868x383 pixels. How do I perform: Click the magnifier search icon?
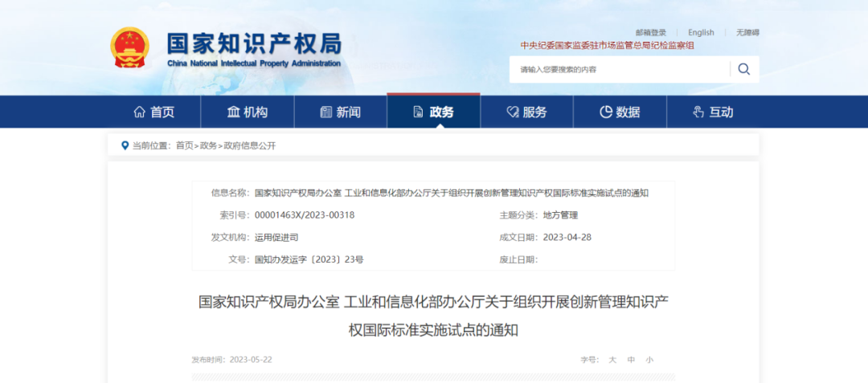pyautogui.click(x=744, y=69)
